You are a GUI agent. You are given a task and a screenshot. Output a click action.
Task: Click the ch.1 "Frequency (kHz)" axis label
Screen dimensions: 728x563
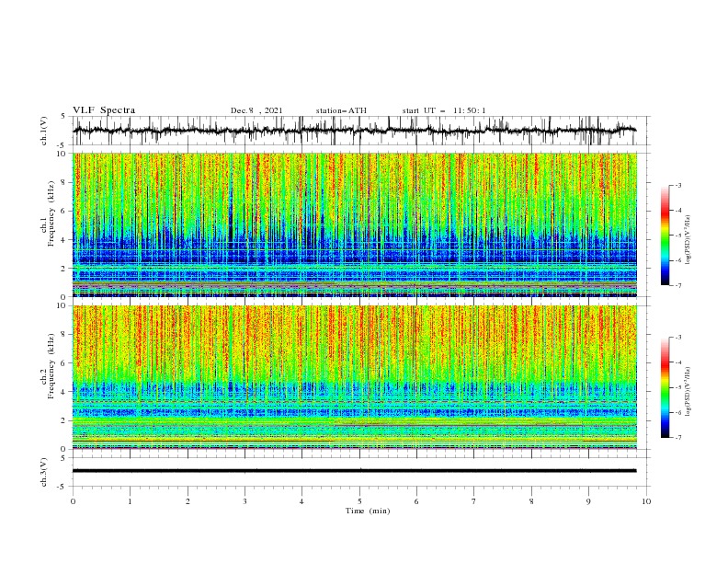51,213
